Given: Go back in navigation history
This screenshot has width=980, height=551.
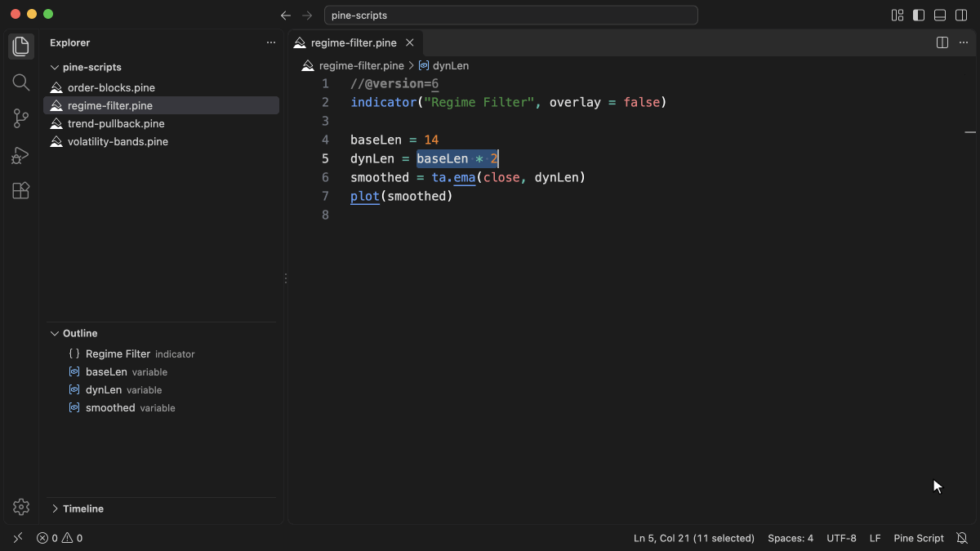Looking at the screenshot, I should 286,16.
